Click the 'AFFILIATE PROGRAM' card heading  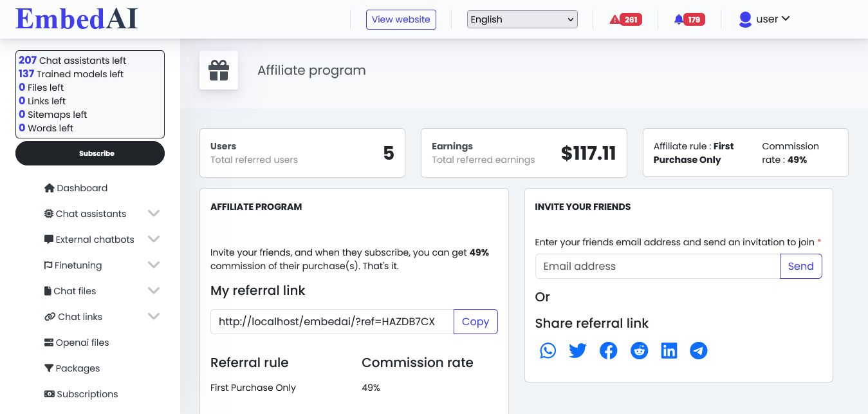pyautogui.click(x=256, y=207)
